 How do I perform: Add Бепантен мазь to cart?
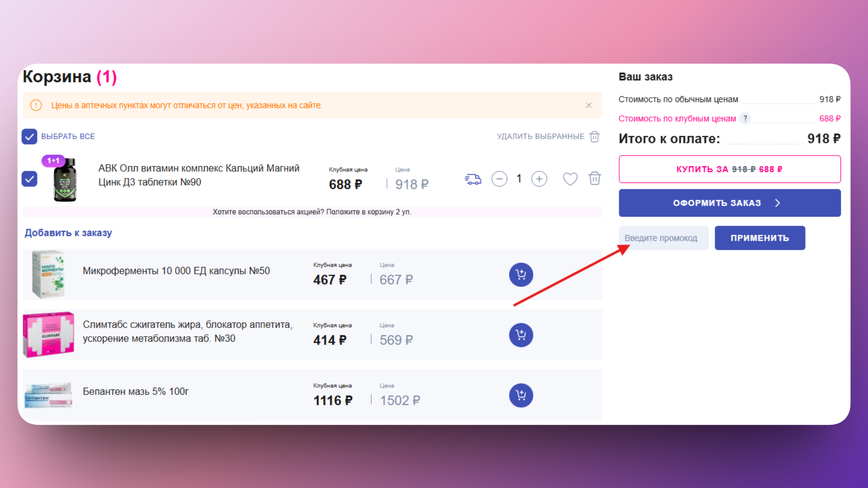point(521,395)
